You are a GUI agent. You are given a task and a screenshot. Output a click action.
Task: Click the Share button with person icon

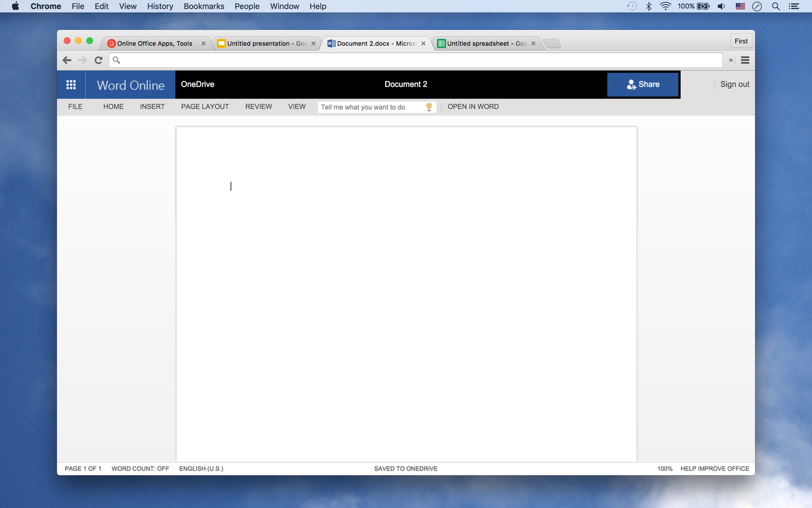(x=643, y=84)
